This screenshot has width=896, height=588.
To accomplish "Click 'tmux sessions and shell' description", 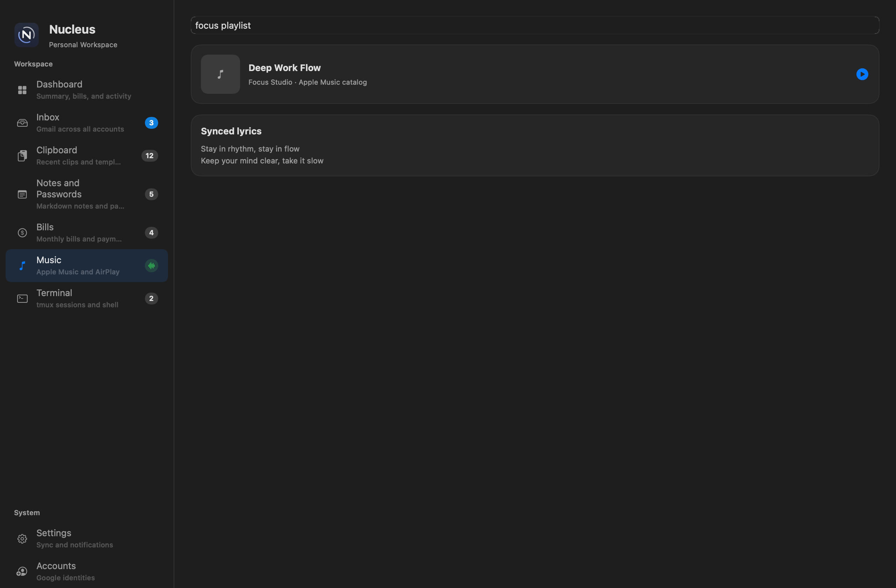I will pos(77,305).
